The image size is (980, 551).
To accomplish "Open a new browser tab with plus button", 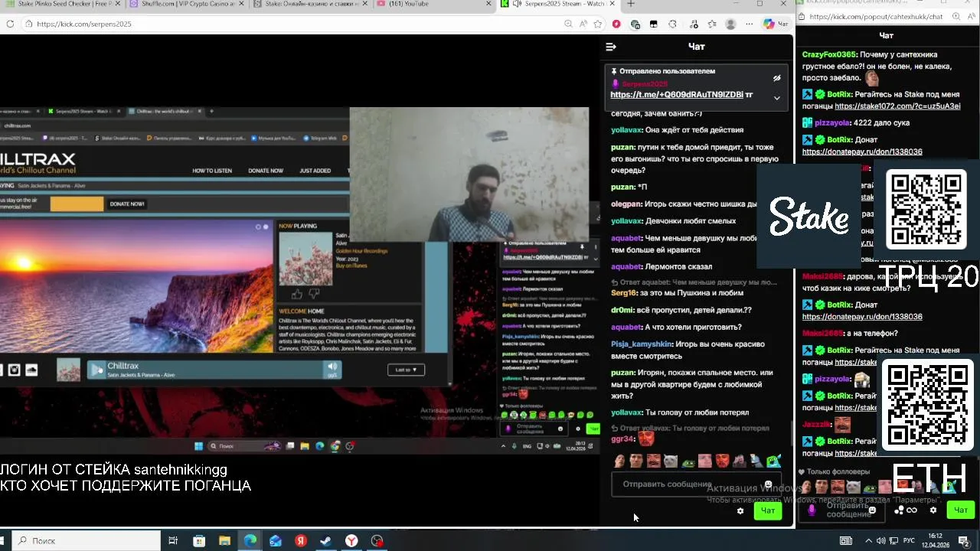I will coord(631,4).
